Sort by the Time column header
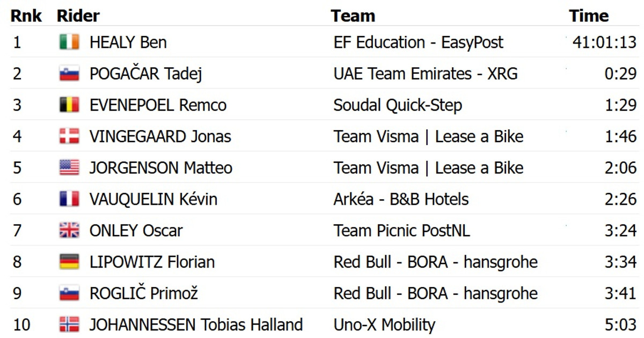The height and width of the screenshot is (338, 644). (x=589, y=16)
